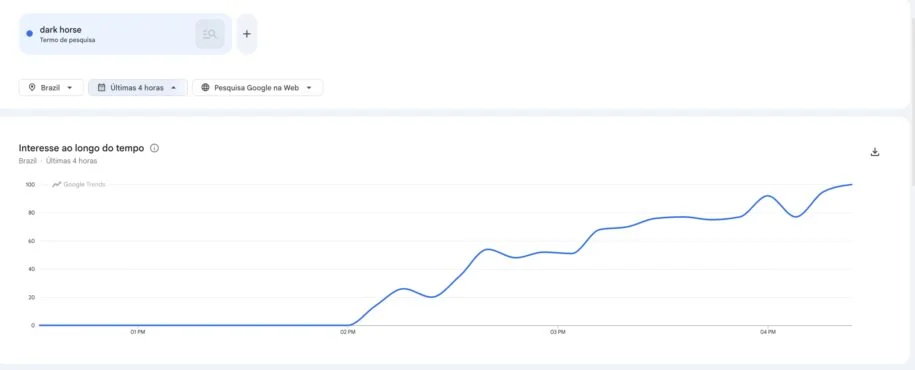Image resolution: width=915 pixels, height=370 pixels.
Task: Click the 04 PM label on time axis
Action: tap(768, 332)
